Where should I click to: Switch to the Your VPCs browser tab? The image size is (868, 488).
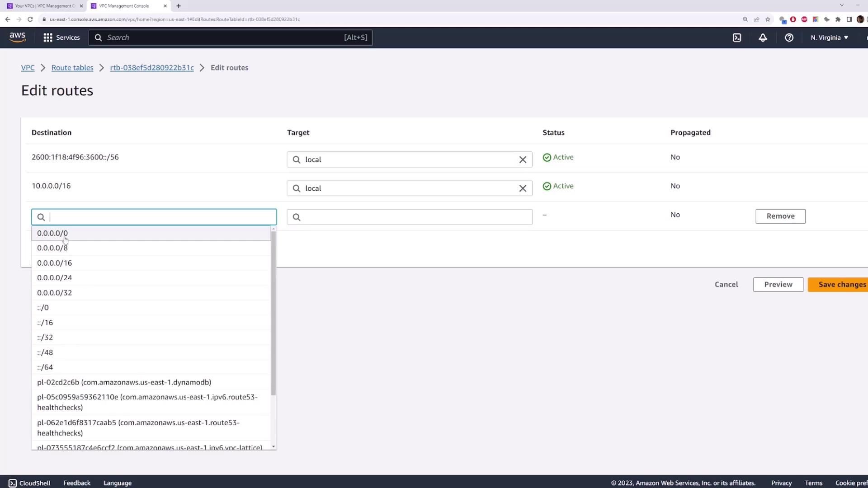pos(43,6)
